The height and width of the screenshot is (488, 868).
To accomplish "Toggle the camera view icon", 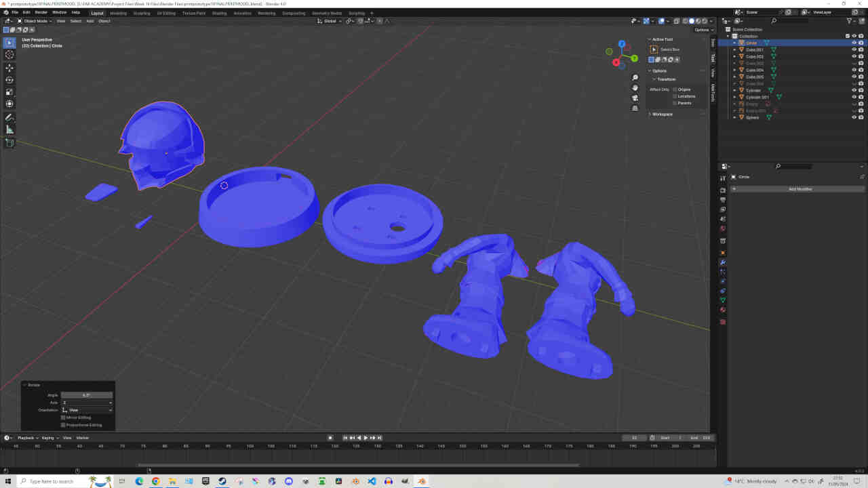I will click(635, 98).
